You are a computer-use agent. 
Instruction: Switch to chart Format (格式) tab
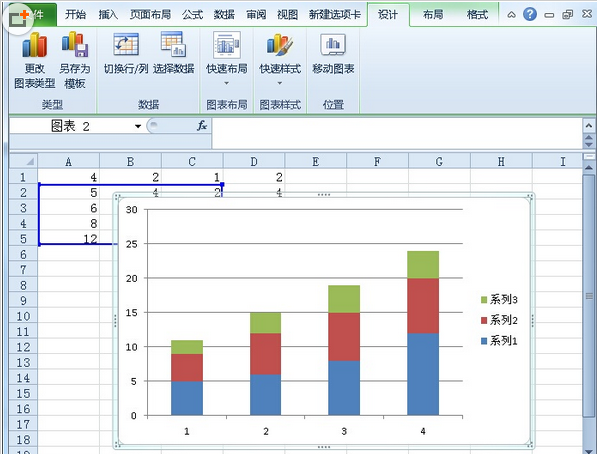(477, 14)
